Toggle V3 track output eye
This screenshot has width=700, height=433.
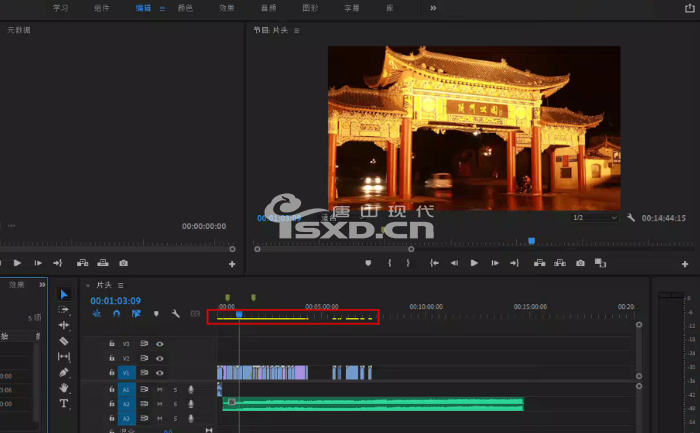tap(159, 344)
